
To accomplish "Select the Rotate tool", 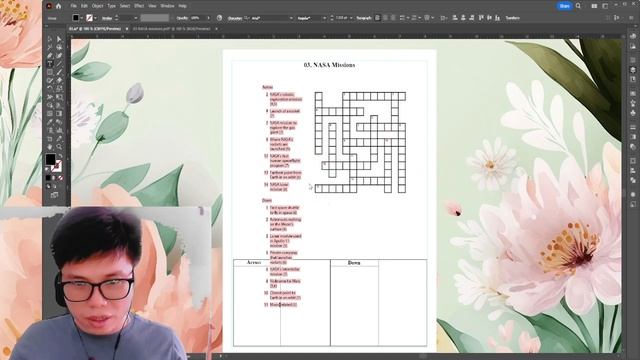I will click(50, 89).
